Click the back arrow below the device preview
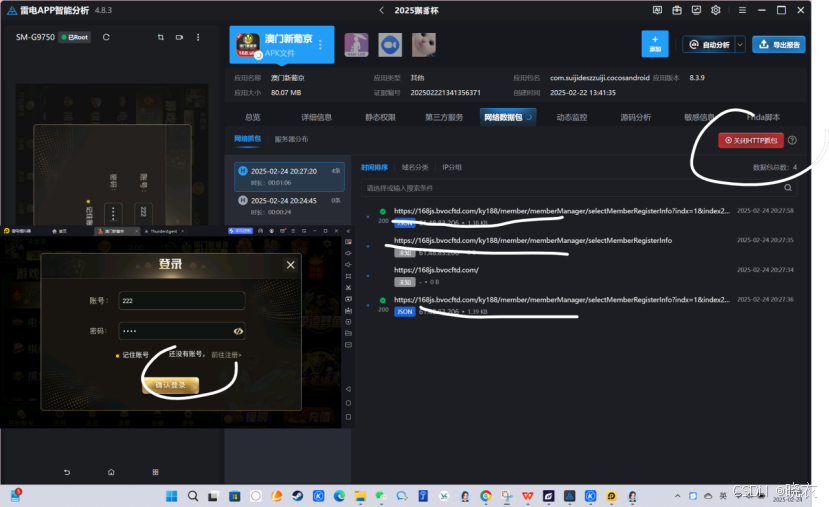The width and height of the screenshot is (829, 507). pyautogui.click(x=67, y=472)
